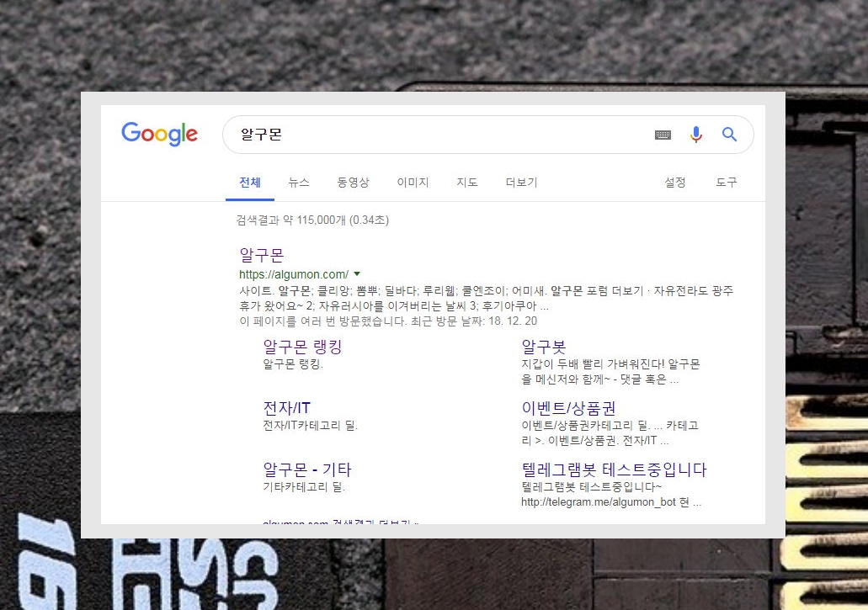Start voice search with microphone icon
This screenshot has width=868, height=610.
coord(696,135)
